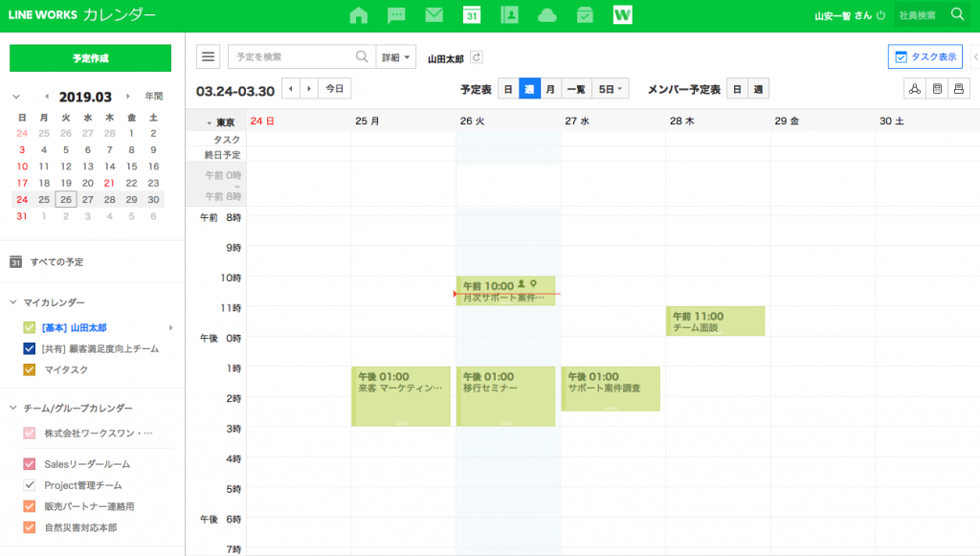Click the 予定を検索 search input field
Viewport: 980px width, 556px height.
pyautogui.click(x=292, y=57)
